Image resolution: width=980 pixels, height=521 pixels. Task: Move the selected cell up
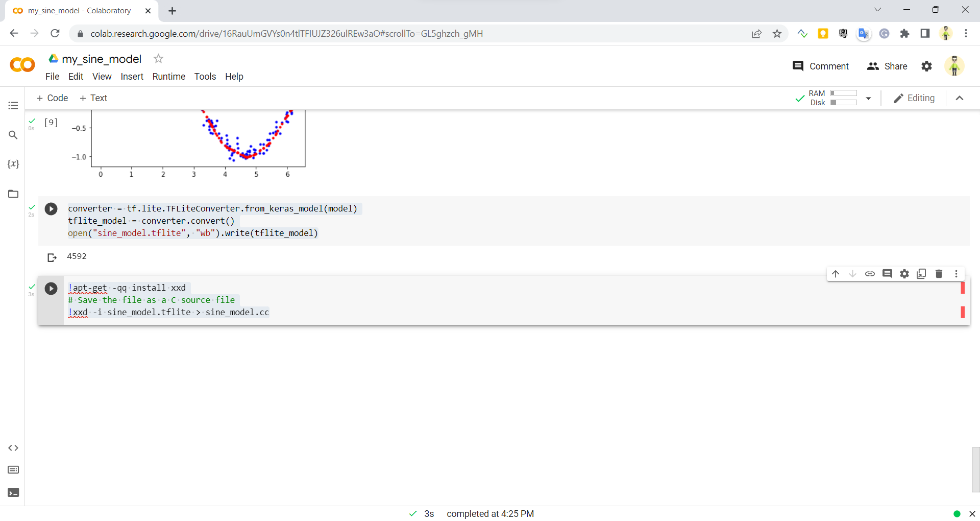[836, 274]
